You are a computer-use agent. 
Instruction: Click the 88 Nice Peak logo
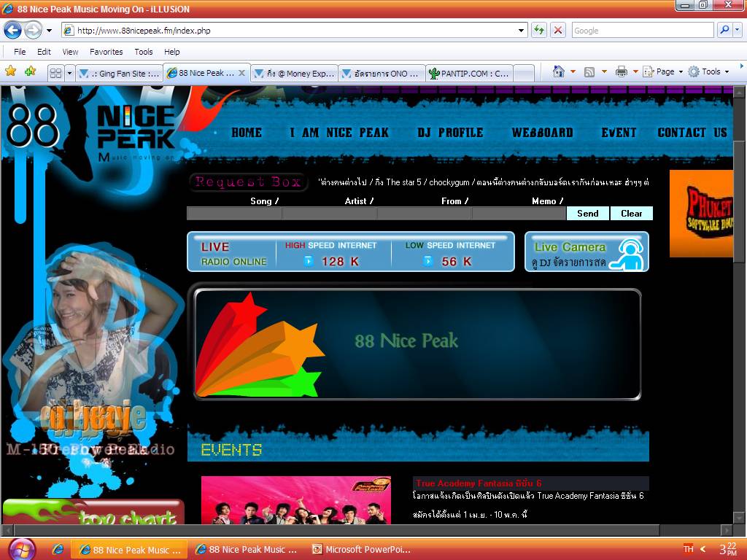click(x=90, y=128)
